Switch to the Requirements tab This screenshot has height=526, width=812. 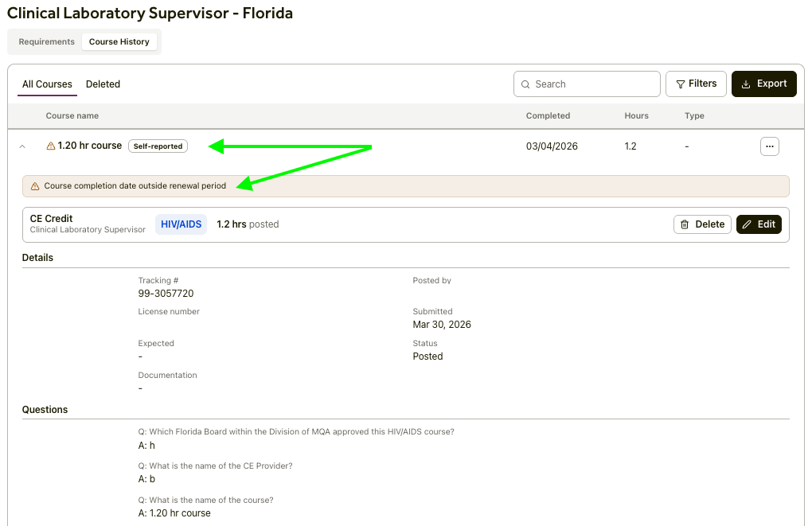(46, 42)
